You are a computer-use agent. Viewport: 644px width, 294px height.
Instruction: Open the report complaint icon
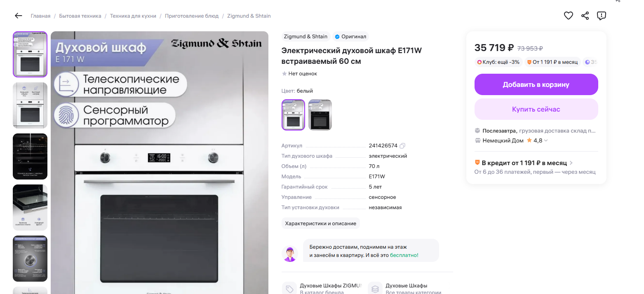point(602,16)
